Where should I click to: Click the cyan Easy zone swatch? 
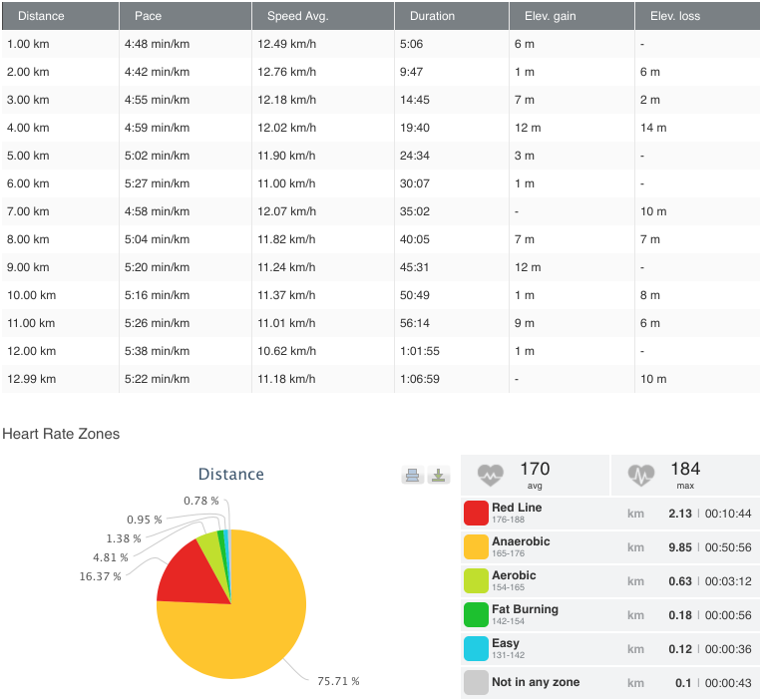[x=476, y=648]
